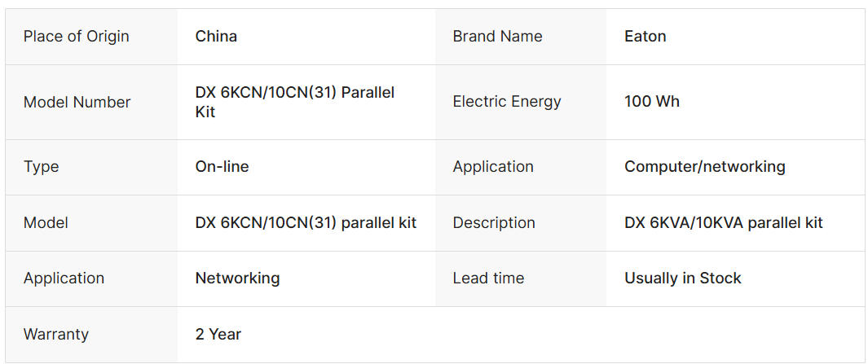Select the 2 Year warranty value
868x364 pixels.
218,335
